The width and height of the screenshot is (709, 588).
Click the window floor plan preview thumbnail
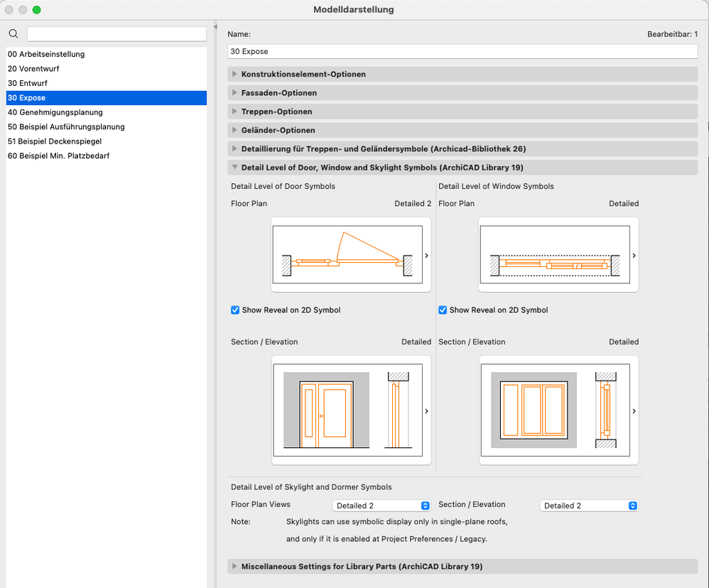pyautogui.click(x=555, y=255)
